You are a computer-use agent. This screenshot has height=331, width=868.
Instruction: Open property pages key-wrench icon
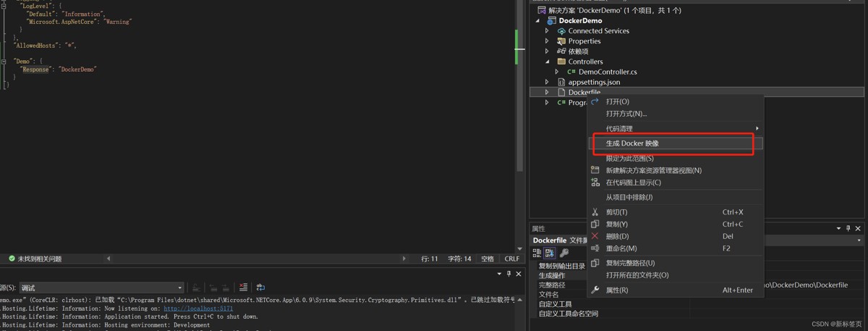coord(564,253)
